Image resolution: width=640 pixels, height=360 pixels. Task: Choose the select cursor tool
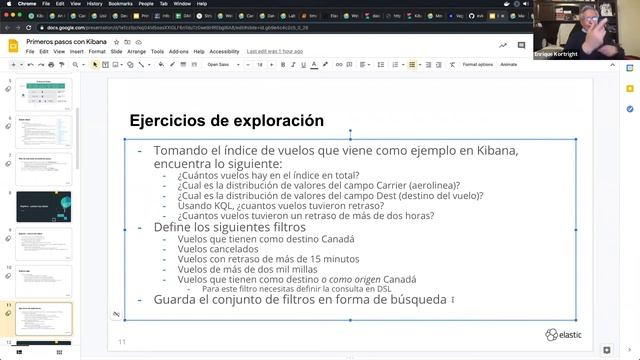coord(95,64)
